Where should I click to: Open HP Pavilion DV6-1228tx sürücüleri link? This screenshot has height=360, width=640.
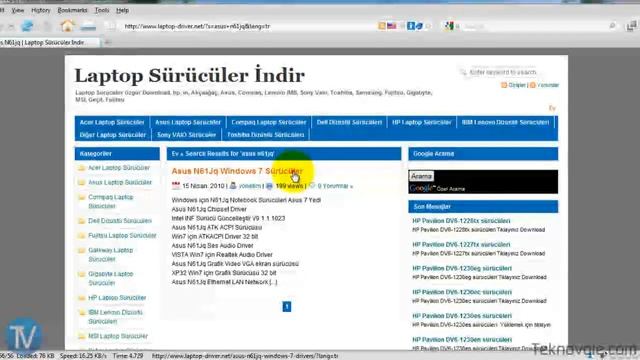(461, 221)
